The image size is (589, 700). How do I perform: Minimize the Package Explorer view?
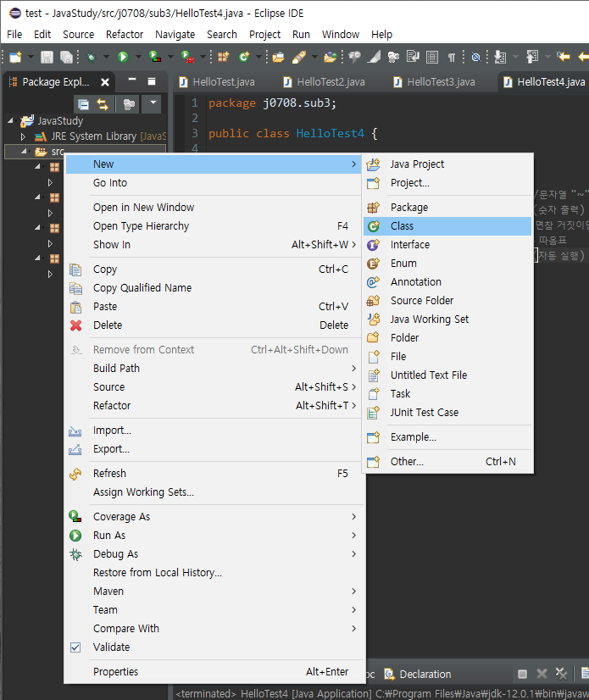coord(131,80)
